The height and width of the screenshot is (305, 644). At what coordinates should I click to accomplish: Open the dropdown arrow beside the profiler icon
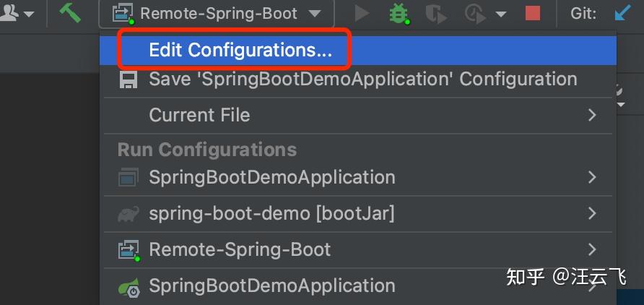[x=500, y=14]
